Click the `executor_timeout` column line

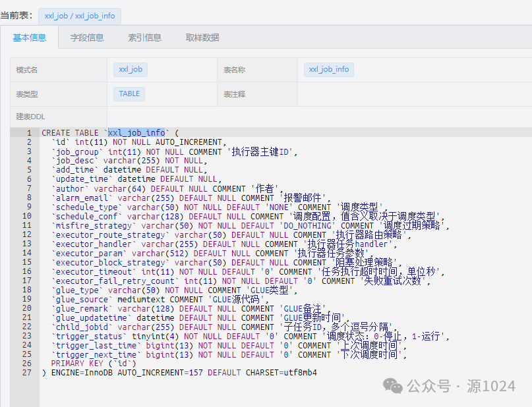(x=248, y=271)
